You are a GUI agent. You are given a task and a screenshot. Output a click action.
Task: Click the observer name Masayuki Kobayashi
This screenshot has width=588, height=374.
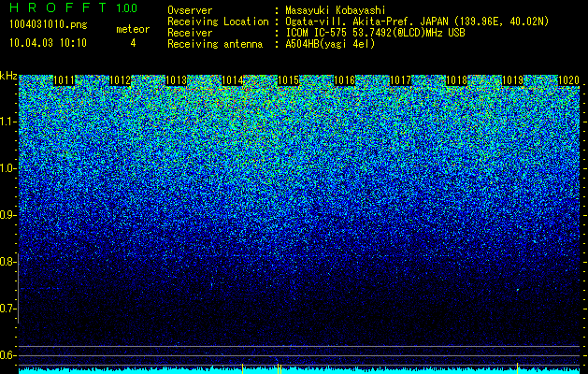pyautogui.click(x=336, y=10)
